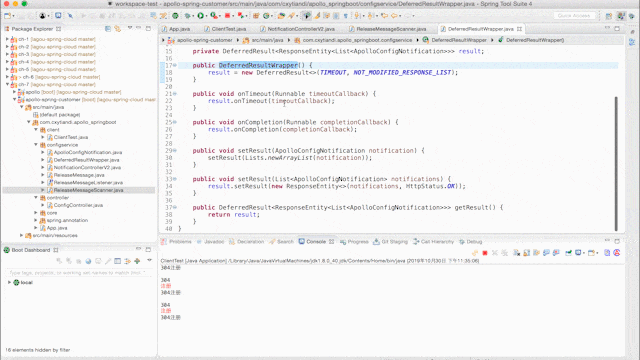Expand the local node in Boot Dashboard
Image resolution: width=640 pixels, height=360 pixels.
(x=9, y=282)
